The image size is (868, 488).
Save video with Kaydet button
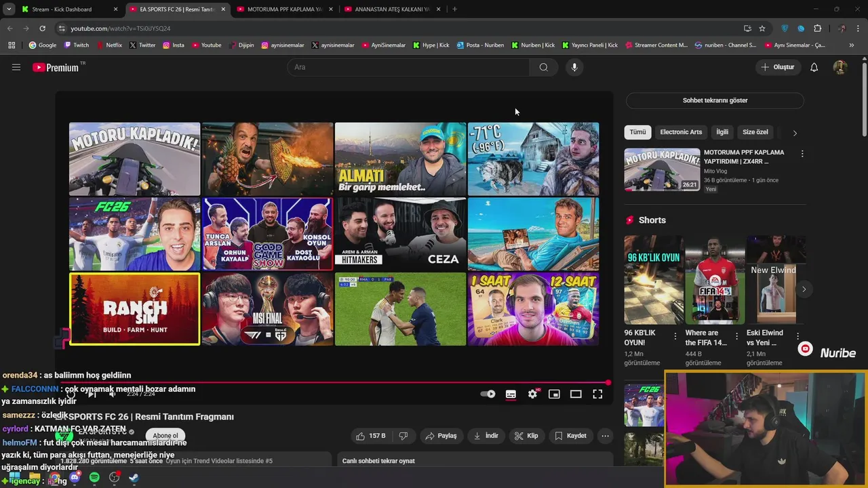(x=570, y=436)
